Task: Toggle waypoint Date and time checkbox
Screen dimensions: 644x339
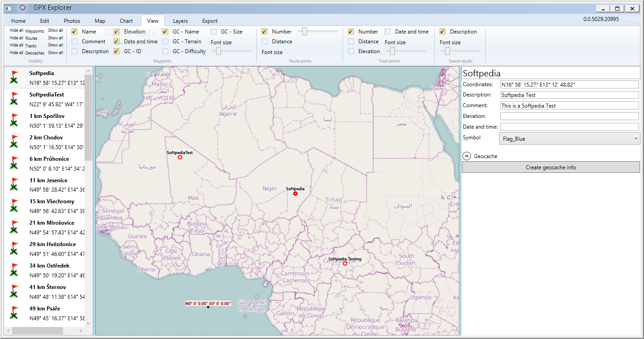Action: (x=116, y=42)
